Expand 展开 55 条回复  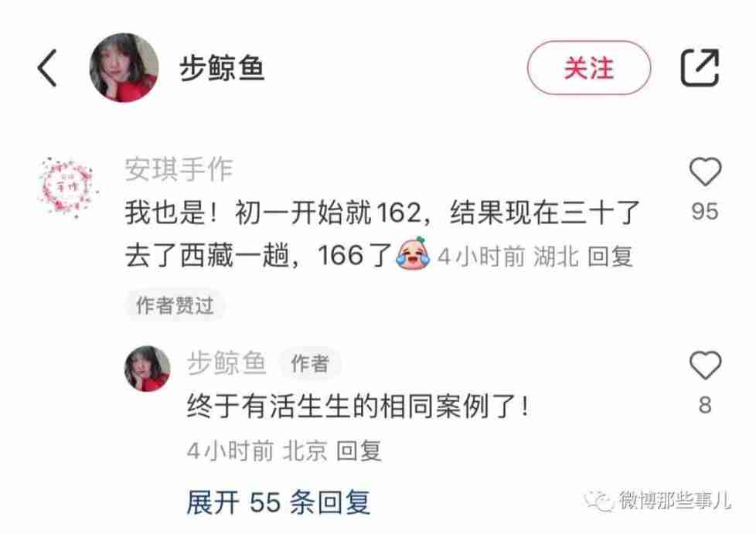tap(278, 502)
